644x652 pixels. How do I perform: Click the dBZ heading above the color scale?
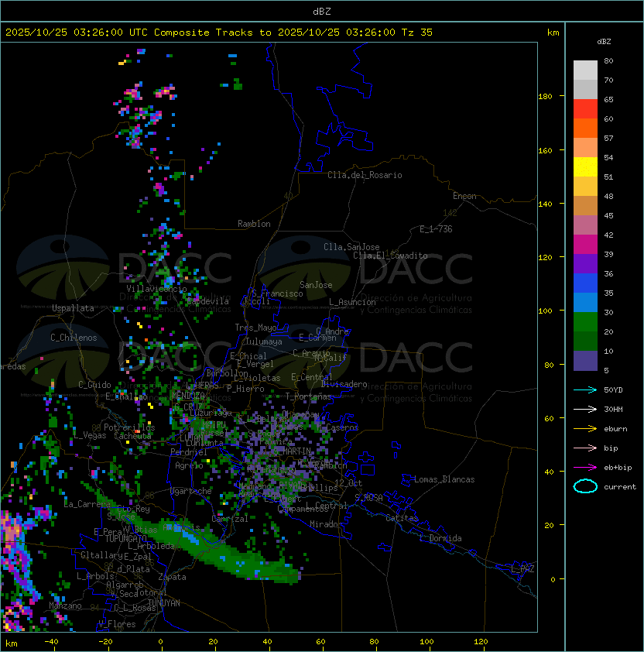click(604, 42)
